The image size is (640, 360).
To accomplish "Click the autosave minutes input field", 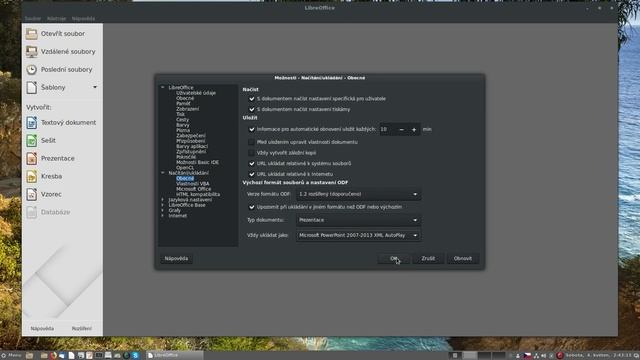I will (388, 129).
